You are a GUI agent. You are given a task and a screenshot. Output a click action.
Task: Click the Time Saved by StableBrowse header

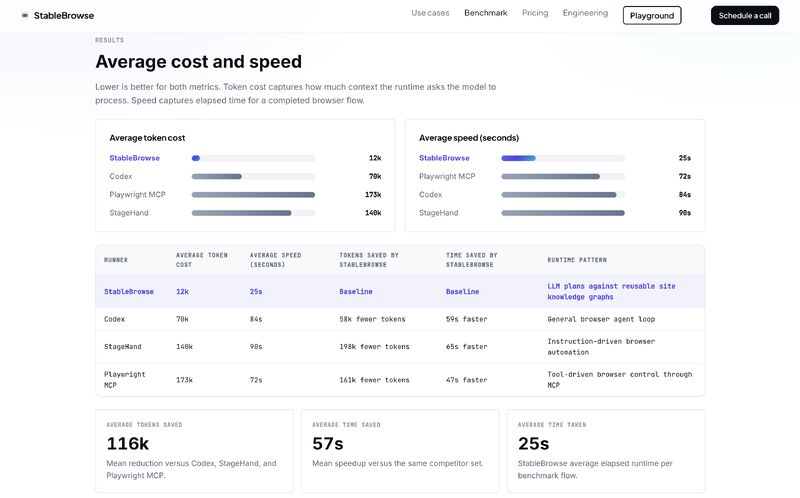click(x=471, y=260)
